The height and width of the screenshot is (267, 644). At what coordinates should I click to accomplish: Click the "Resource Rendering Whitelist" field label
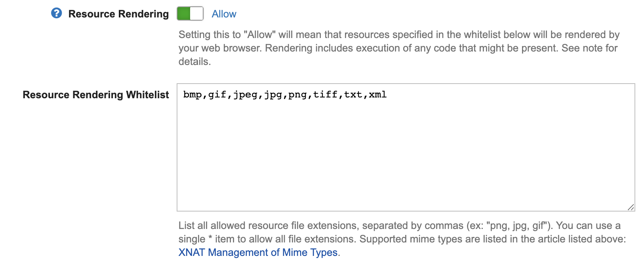pos(96,95)
